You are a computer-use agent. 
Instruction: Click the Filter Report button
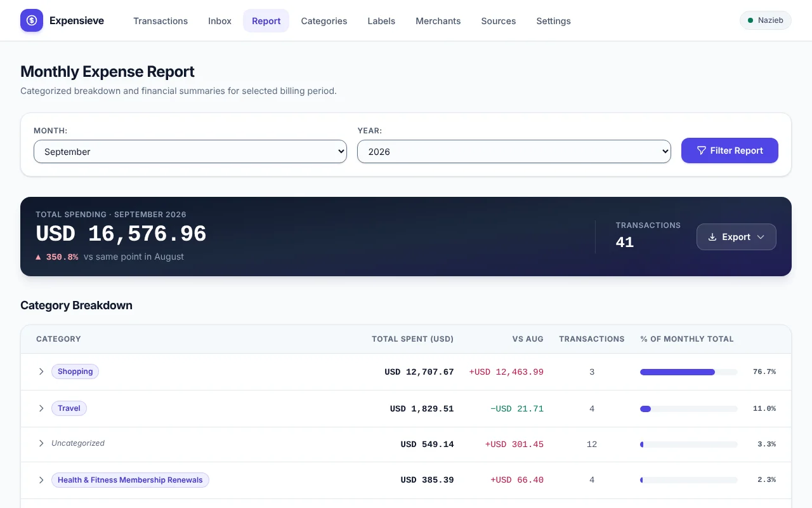pyautogui.click(x=730, y=150)
